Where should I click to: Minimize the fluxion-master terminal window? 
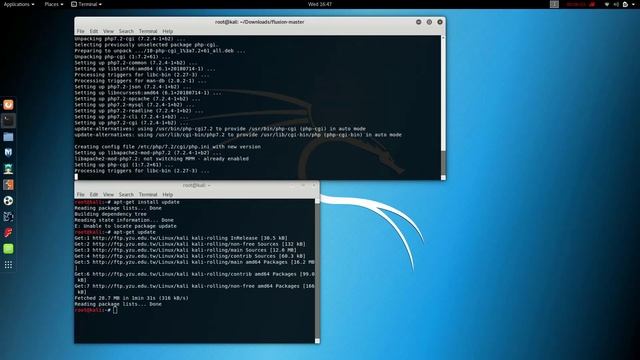418,22
